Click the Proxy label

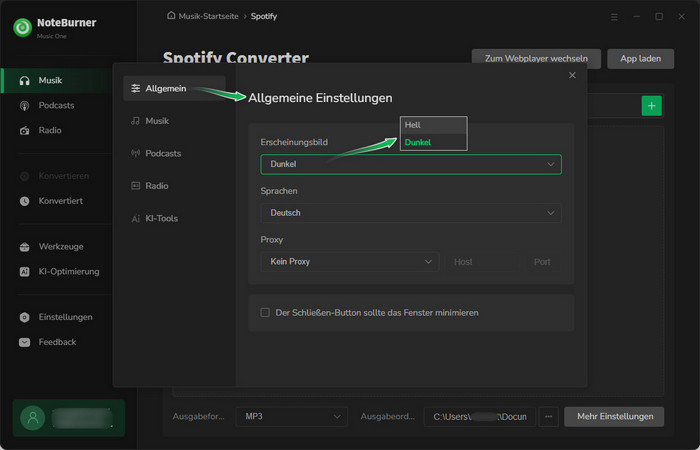[272, 240]
